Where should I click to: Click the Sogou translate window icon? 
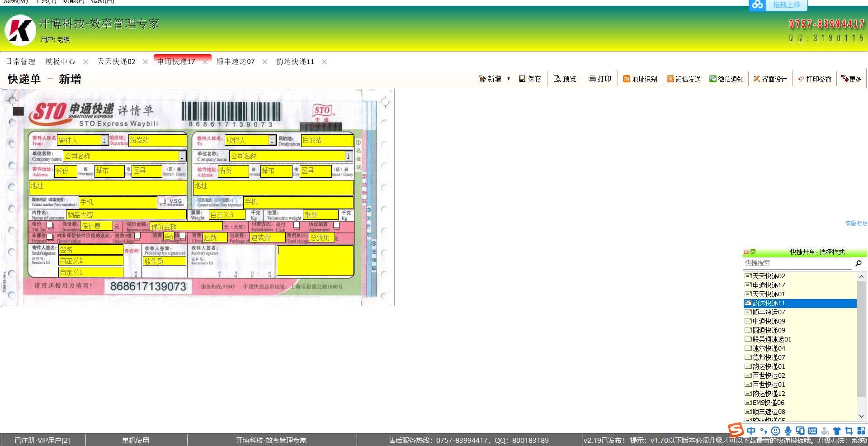pos(800,431)
